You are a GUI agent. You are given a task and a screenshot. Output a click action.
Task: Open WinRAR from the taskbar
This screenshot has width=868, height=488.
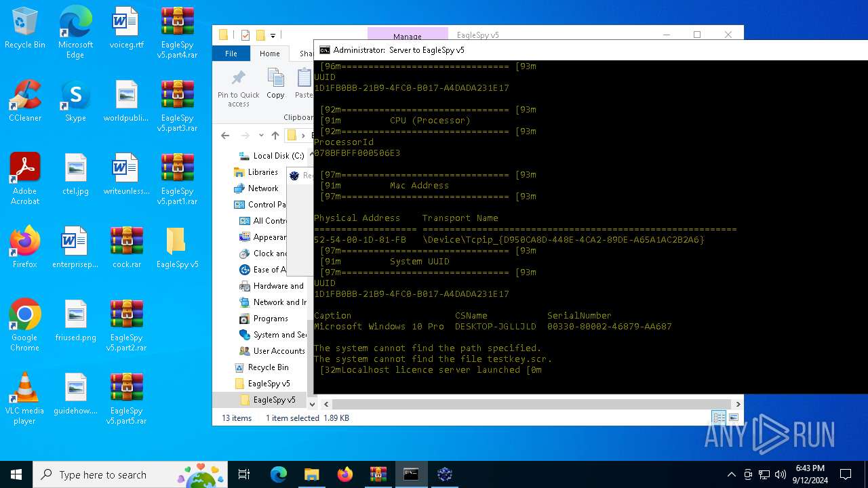click(378, 474)
